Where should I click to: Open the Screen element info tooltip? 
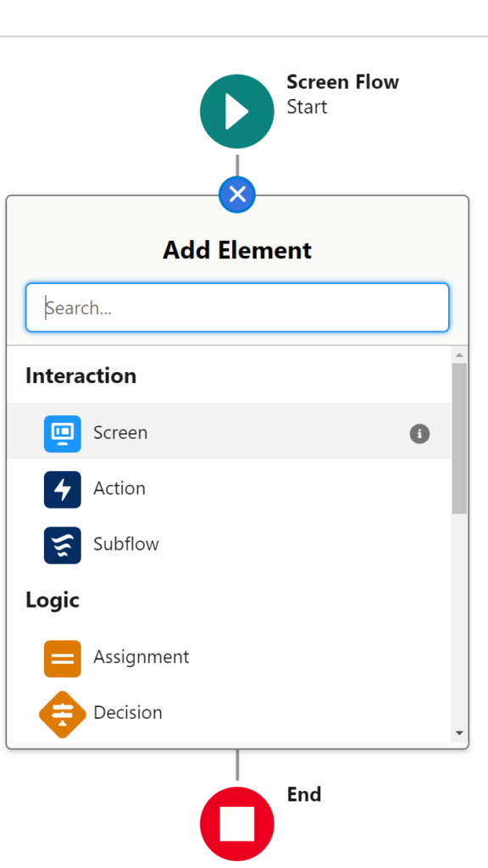click(419, 433)
